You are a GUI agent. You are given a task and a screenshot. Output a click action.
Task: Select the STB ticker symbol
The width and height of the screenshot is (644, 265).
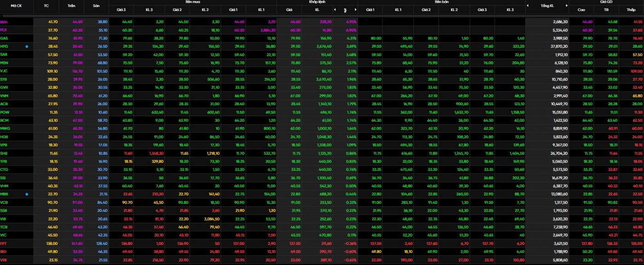(4, 79)
